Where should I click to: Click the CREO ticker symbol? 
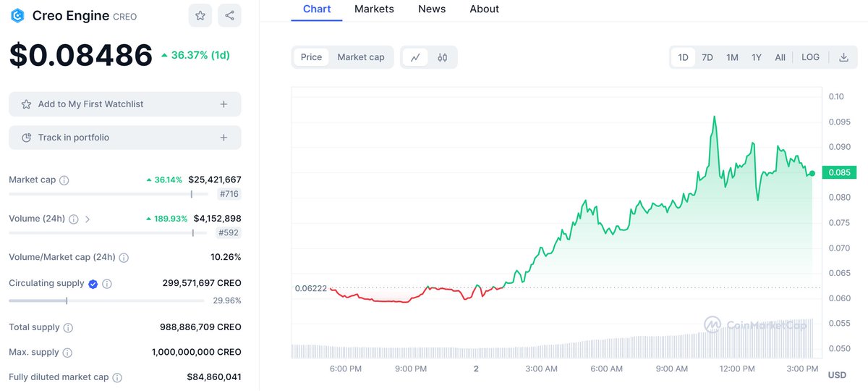(x=124, y=17)
